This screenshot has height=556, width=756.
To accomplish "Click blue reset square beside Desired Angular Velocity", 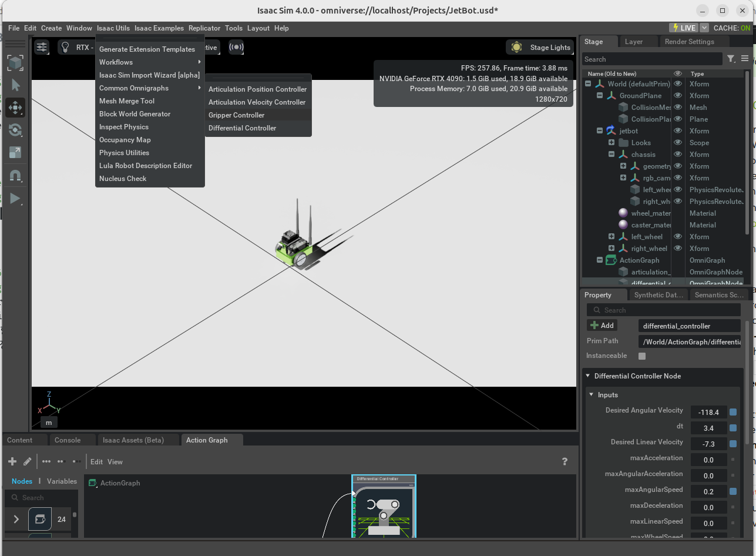I will [733, 413].
